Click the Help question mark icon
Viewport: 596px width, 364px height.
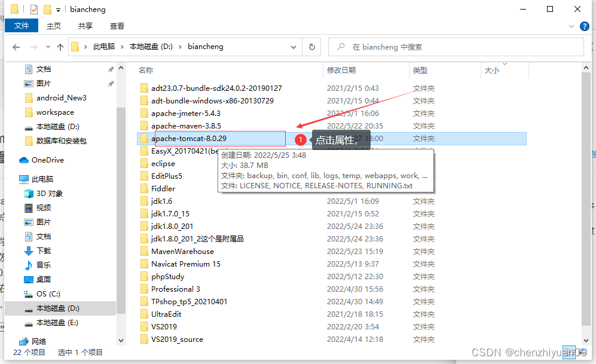(584, 26)
